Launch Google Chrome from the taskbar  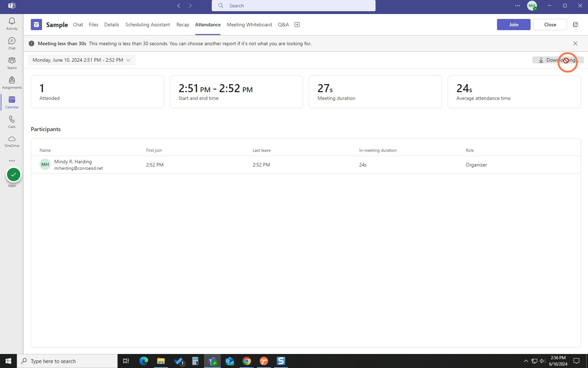pyautogui.click(x=247, y=361)
